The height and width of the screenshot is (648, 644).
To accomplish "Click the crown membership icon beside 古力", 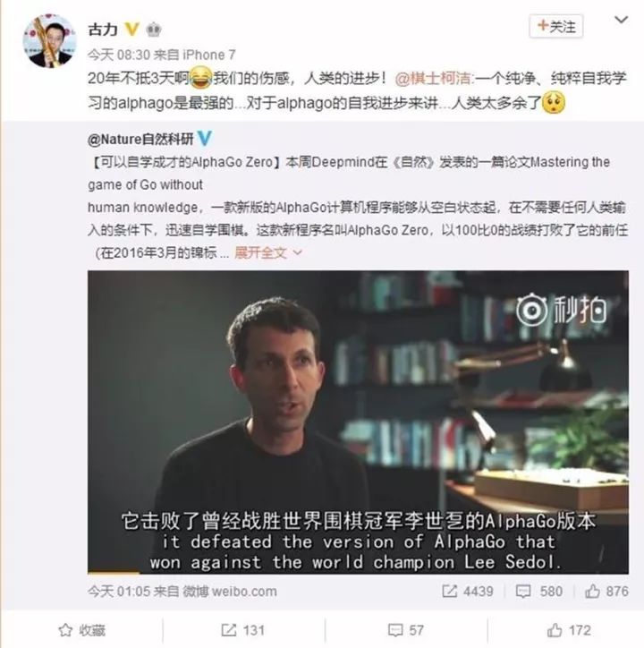I will pyautogui.click(x=154, y=30).
